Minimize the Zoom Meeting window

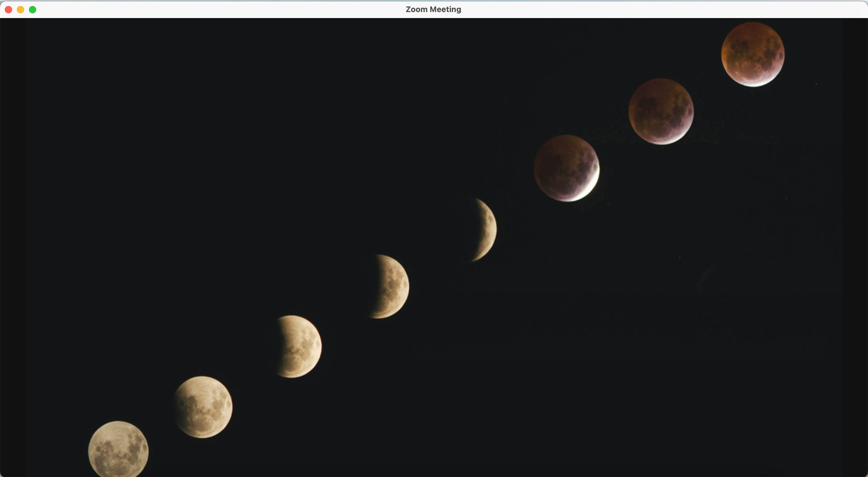20,9
